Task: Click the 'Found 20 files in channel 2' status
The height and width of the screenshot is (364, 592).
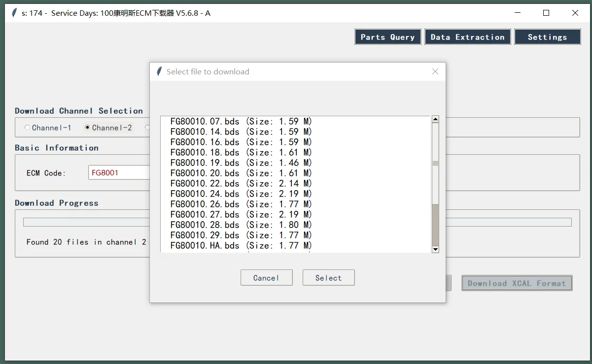Action: 86,242
